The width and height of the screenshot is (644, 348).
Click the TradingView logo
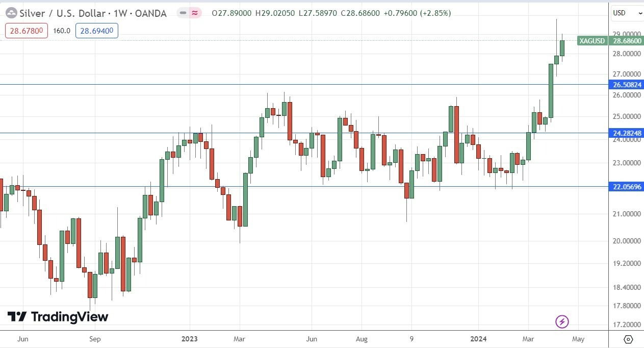click(x=58, y=316)
